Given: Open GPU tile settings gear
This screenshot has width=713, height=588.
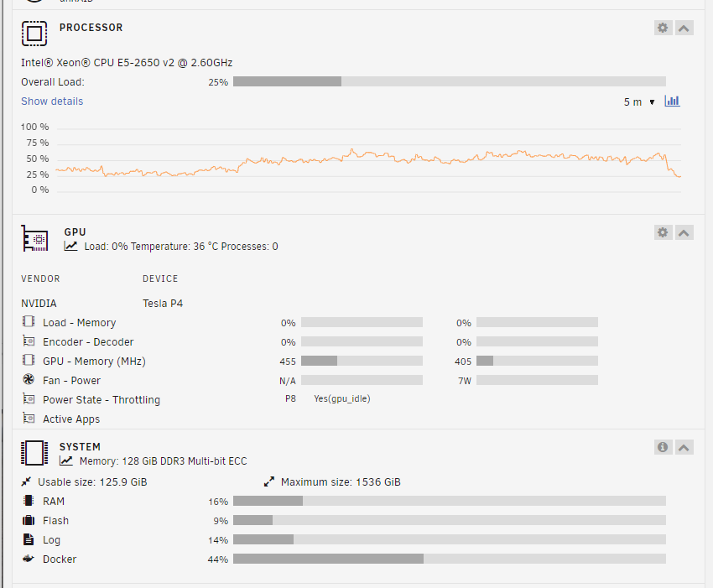Looking at the screenshot, I should click(663, 232).
